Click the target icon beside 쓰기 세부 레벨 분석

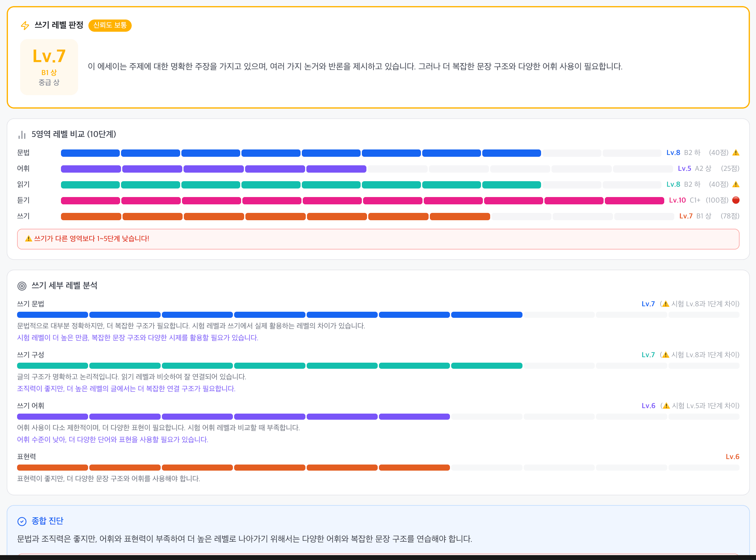tap(22, 286)
